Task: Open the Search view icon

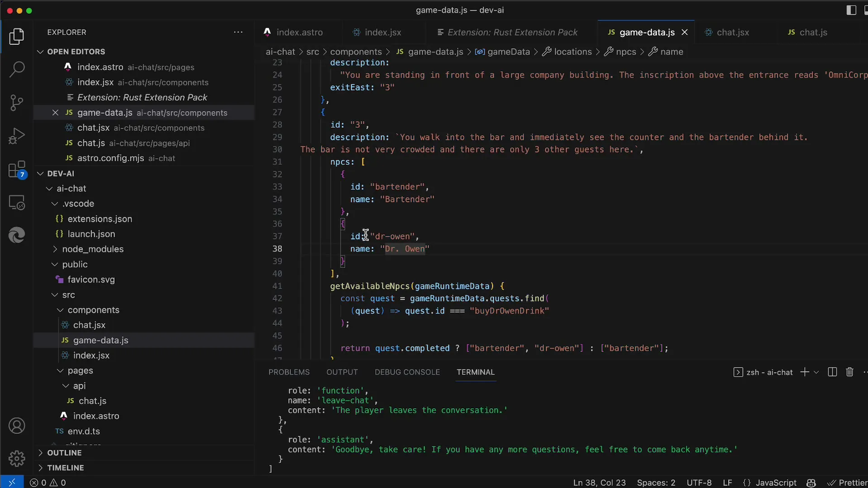Action: 17,69
